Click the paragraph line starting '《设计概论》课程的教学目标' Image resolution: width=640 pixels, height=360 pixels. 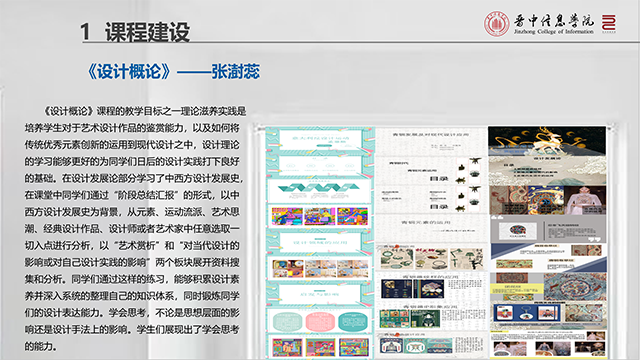click(x=144, y=111)
